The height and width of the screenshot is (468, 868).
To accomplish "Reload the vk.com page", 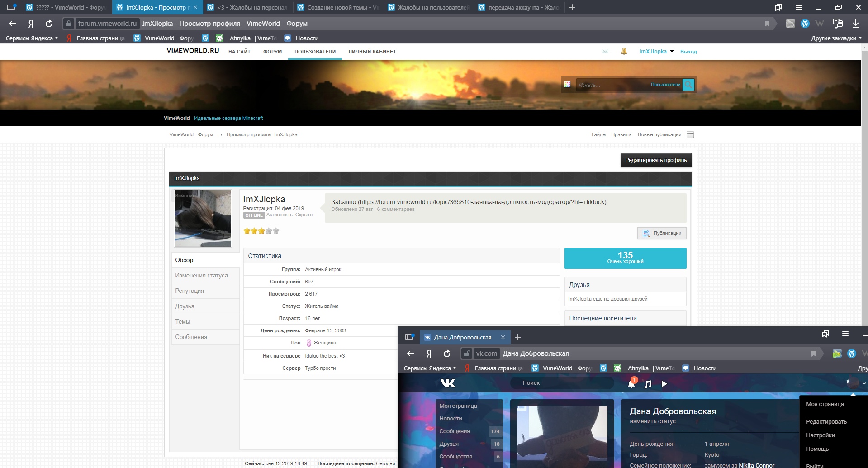I will point(447,353).
